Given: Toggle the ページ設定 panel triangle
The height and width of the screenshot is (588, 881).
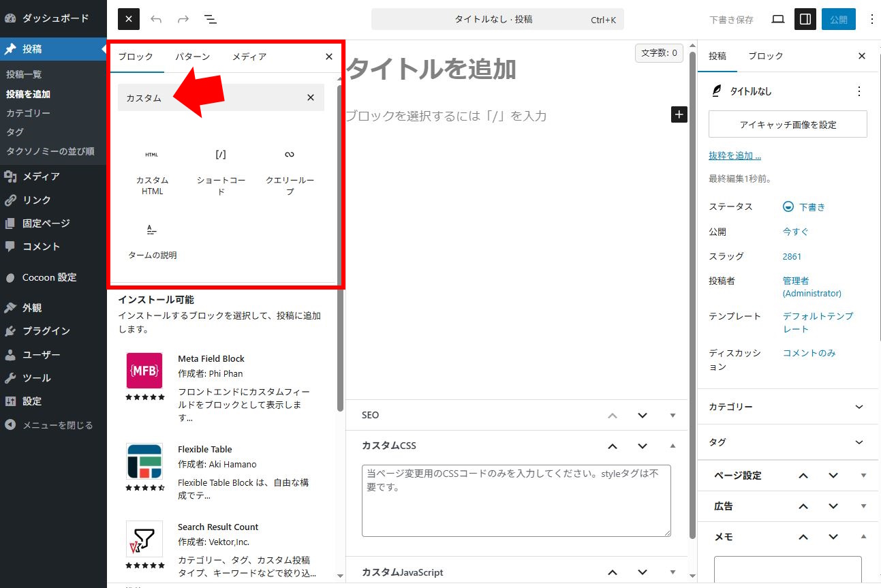Looking at the screenshot, I should 863,476.
